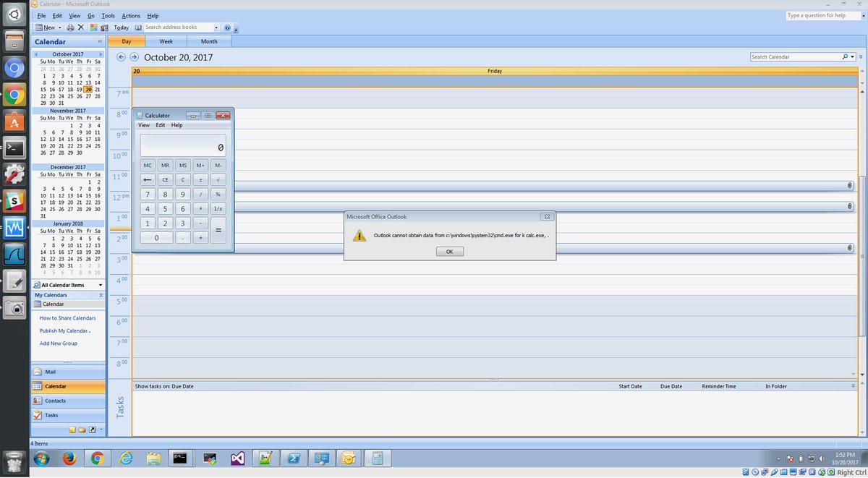Click the Add New Group link
Image resolution: width=868 pixels, height=478 pixels.
tap(59, 343)
